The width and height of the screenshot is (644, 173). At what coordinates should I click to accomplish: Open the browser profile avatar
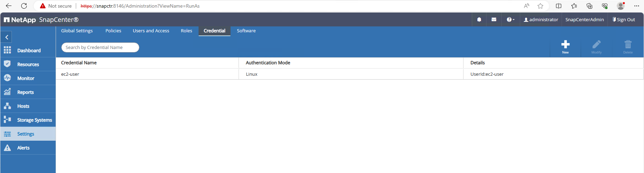click(x=621, y=6)
